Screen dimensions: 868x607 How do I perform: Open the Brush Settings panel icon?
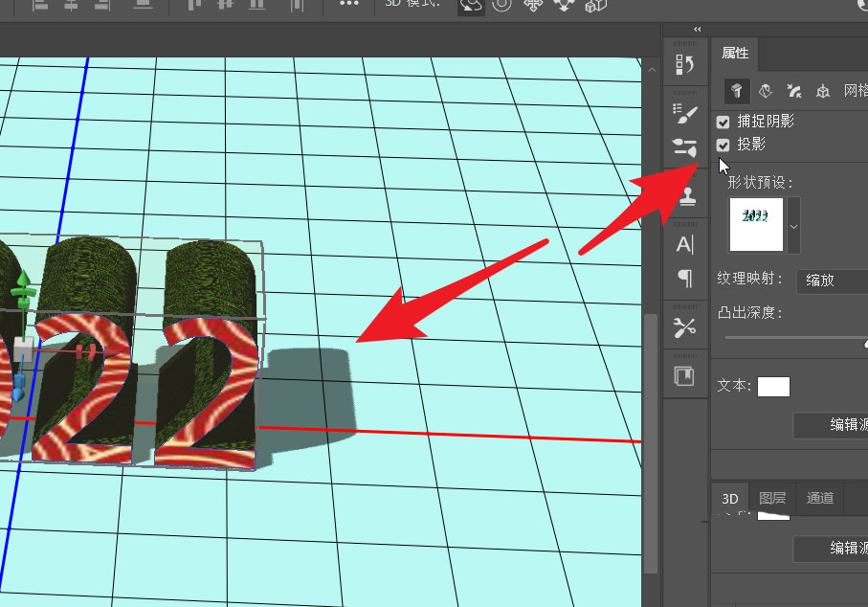point(685,114)
